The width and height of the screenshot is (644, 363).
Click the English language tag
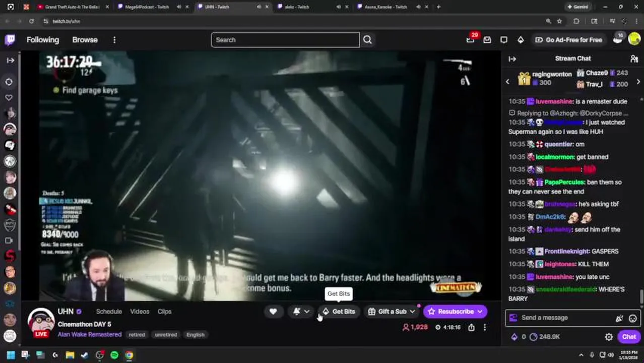tap(196, 335)
